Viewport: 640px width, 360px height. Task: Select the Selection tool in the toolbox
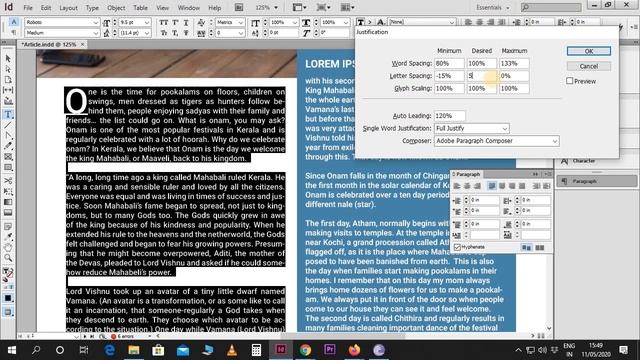8,59
